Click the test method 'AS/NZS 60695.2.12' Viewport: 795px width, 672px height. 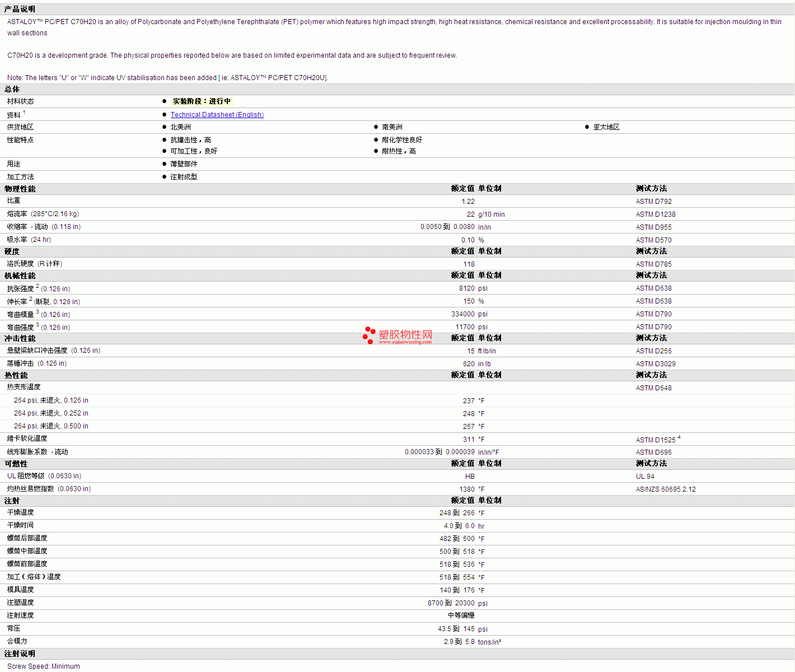666,489
